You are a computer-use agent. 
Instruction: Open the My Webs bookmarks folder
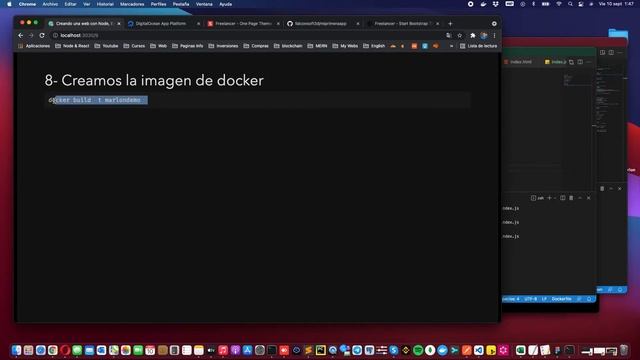(x=345, y=46)
